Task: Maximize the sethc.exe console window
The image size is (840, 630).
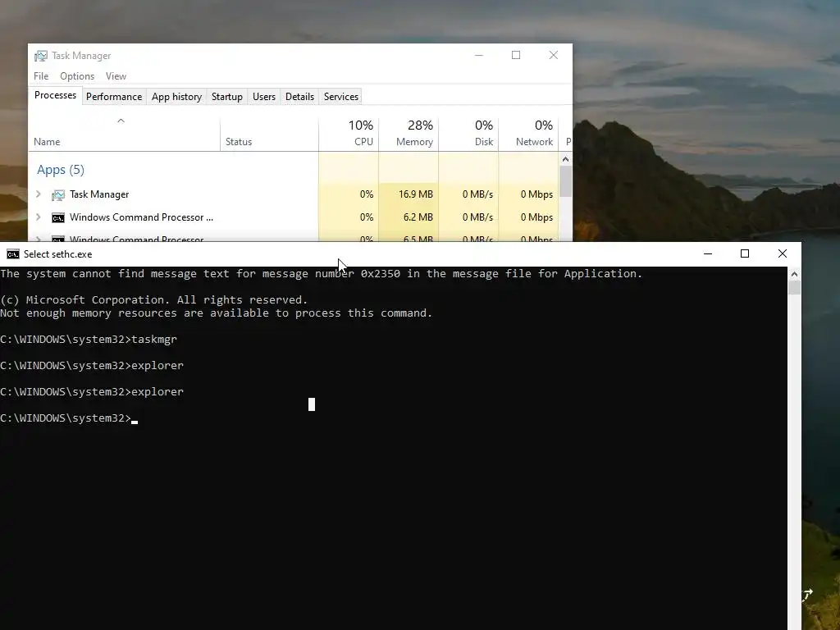Action: [745, 254]
